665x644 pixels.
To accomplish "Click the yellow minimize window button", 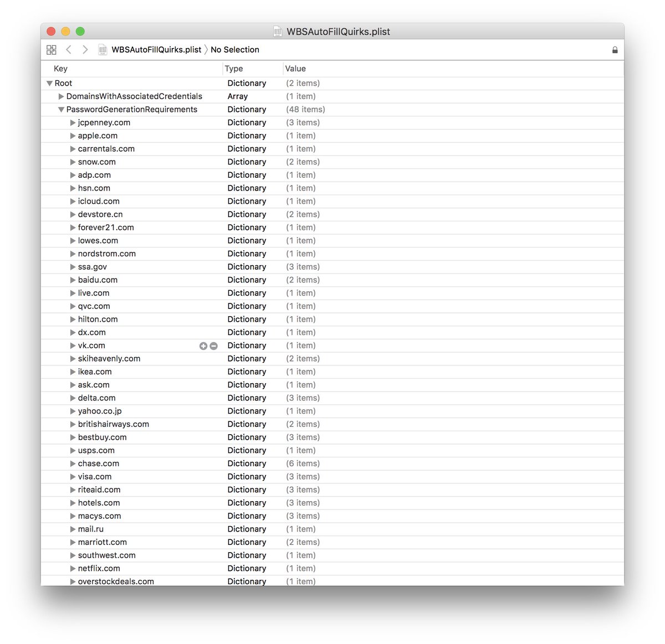I will click(65, 32).
